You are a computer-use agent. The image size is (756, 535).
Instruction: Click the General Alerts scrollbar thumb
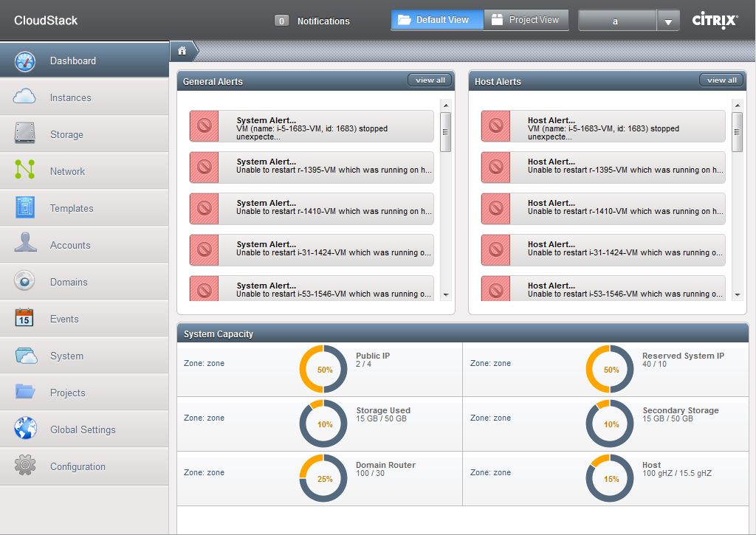(x=445, y=132)
